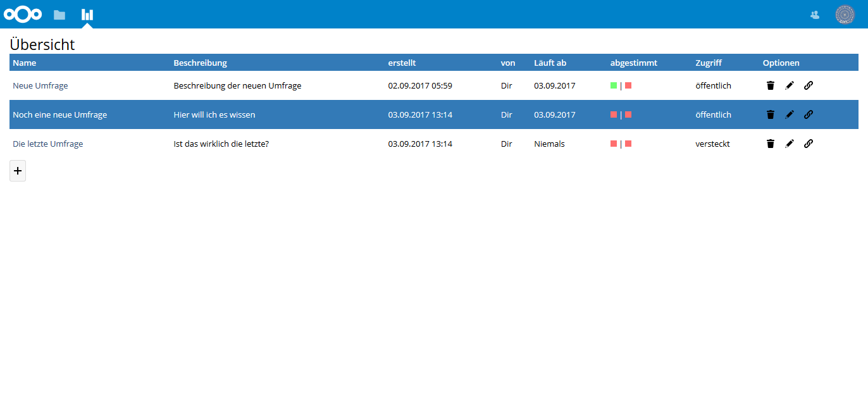The width and height of the screenshot is (868, 413).
Task: Edit the poll 'Die letzte Umfrage'
Action: [789, 144]
